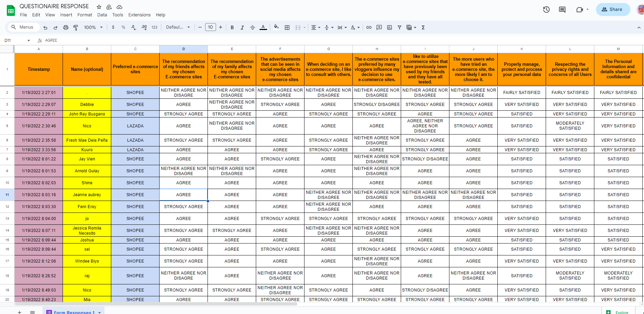Format as percent with % icon
Screen dimensions: 644x314
coord(123,27)
